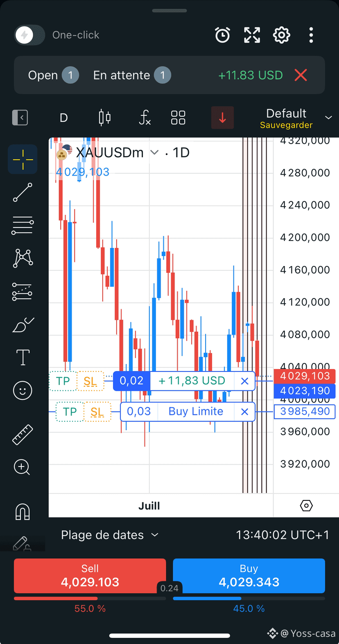Open the price scale hexagon settings

306,506
